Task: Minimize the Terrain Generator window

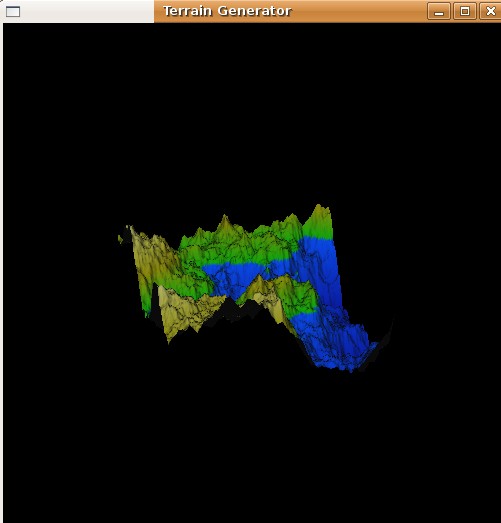Action: tap(439, 11)
